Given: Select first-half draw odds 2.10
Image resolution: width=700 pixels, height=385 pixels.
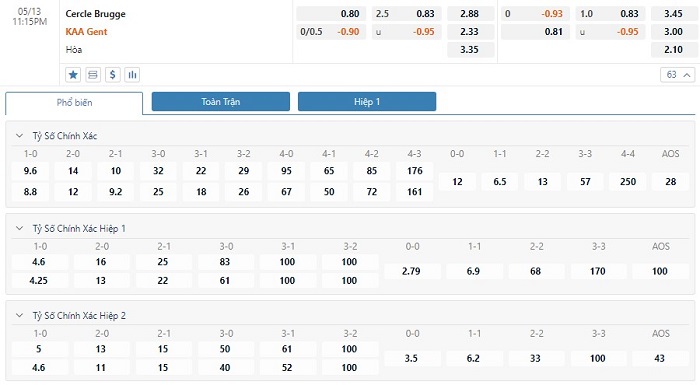Looking at the screenshot, I should click(x=673, y=50).
